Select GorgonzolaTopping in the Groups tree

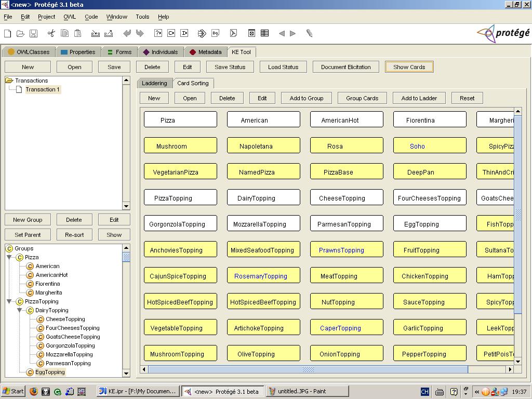point(70,345)
